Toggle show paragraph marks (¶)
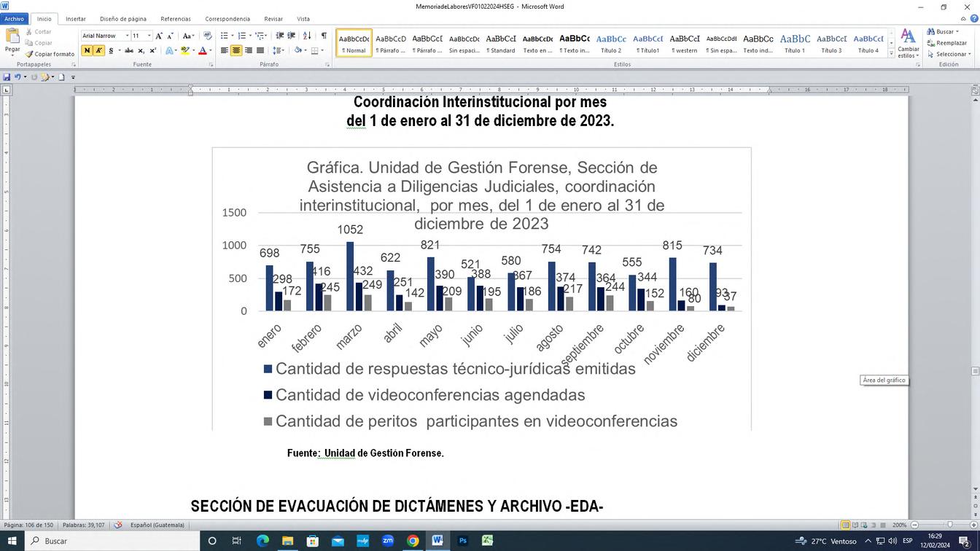The width and height of the screenshot is (980, 551). pyautogui.click(x=324, y=36)
